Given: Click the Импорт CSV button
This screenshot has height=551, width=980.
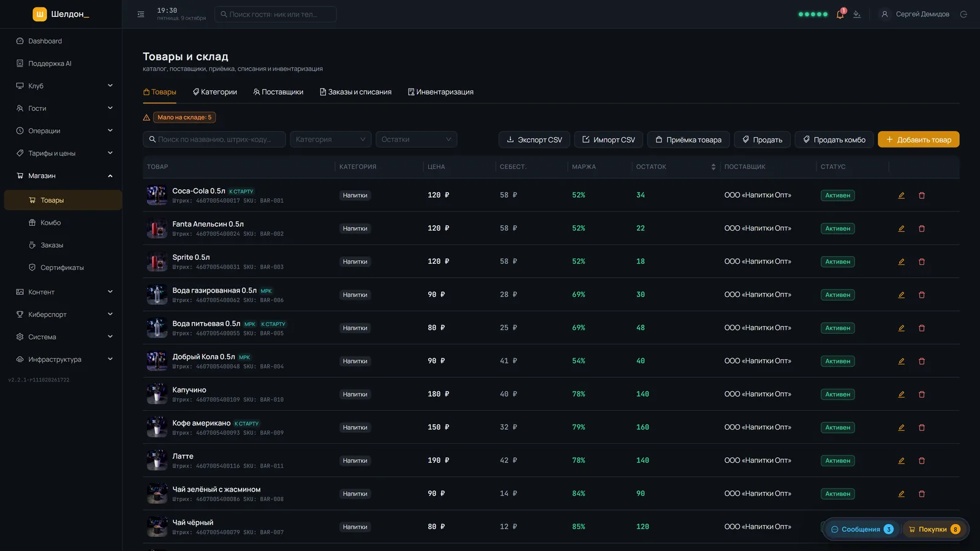Looking at the screenshot, I should click(x=608, y=140).
